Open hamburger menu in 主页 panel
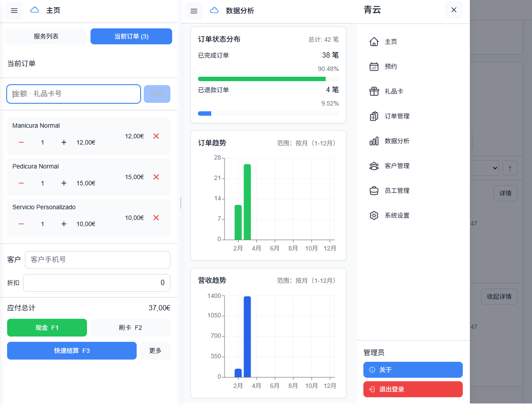This screenshot has height=407, width=532. (x=14, y=11)
